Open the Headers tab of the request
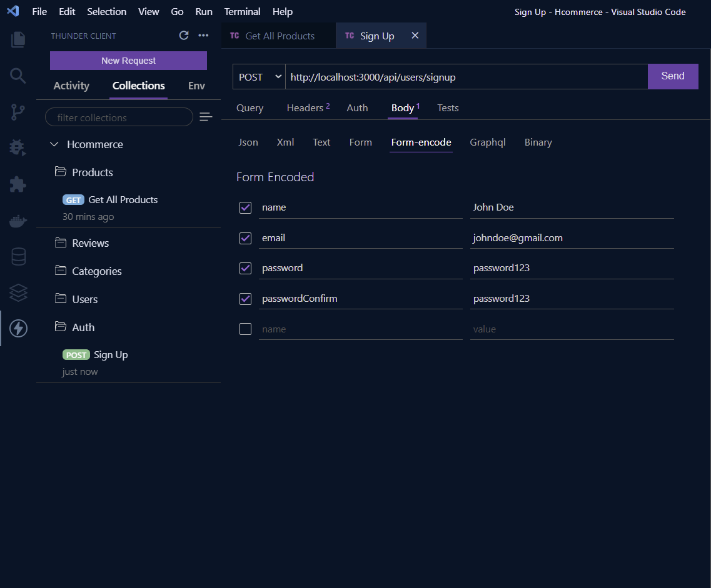This screenshot has width=711, height=588. tap(304, 107)
